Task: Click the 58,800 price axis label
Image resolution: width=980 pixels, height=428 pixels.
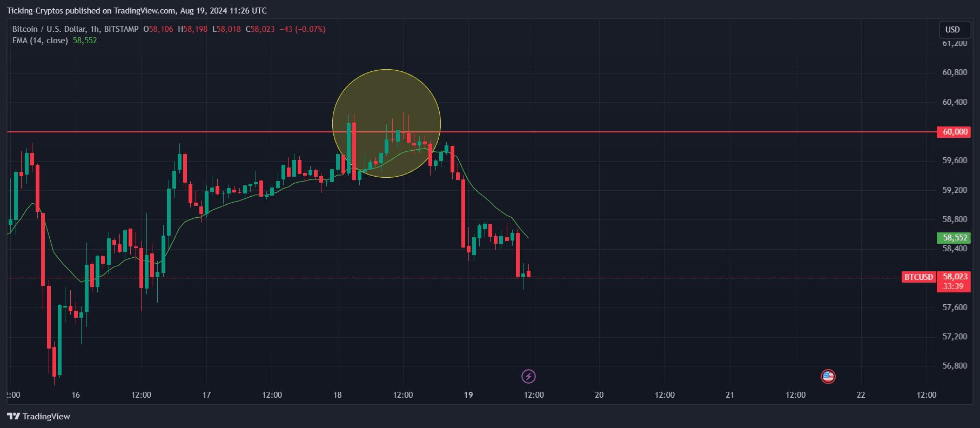Action: coord(955,219)
